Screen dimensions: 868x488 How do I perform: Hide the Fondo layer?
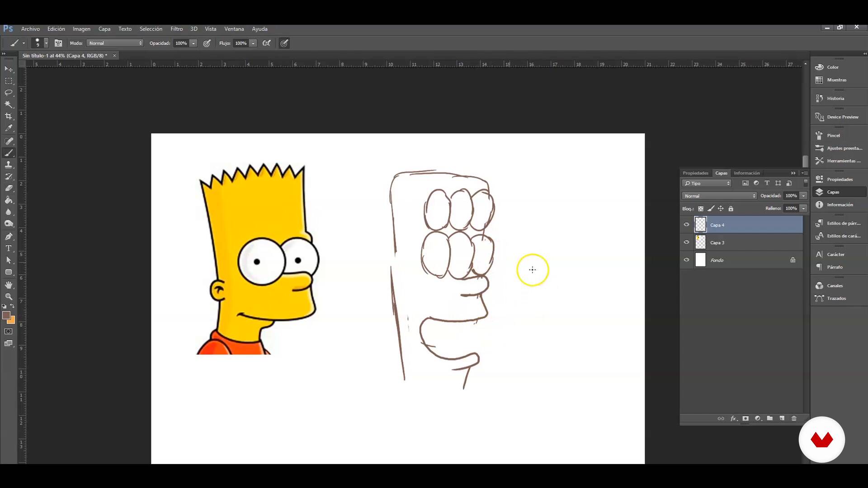(686, 260)
